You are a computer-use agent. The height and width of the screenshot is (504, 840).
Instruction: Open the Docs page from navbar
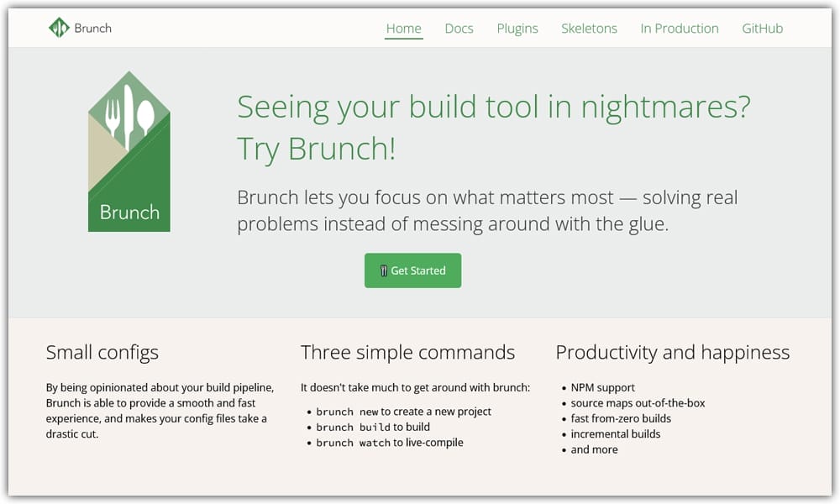point(459,29)
